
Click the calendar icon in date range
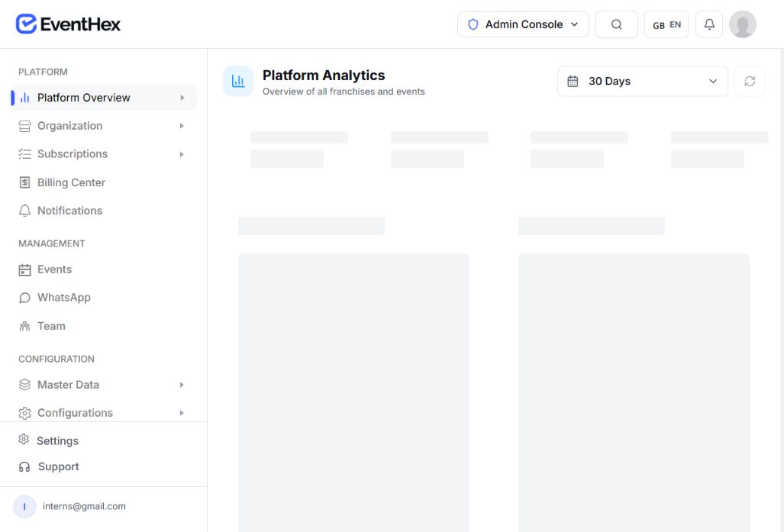573,81
